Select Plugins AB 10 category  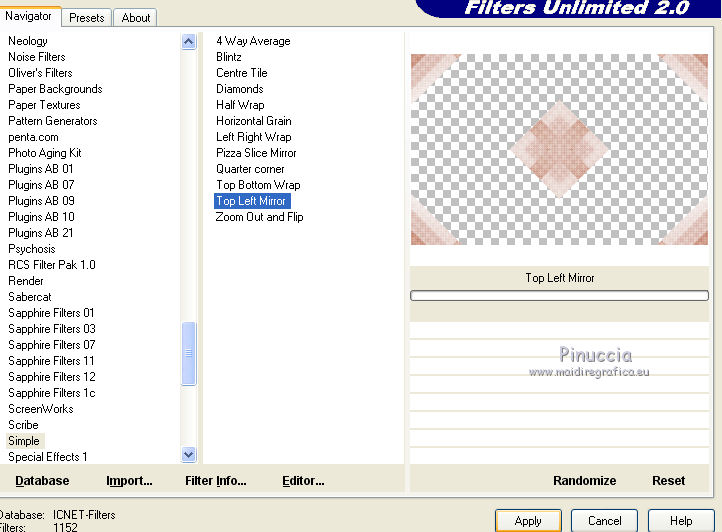(x=41, y=217)
